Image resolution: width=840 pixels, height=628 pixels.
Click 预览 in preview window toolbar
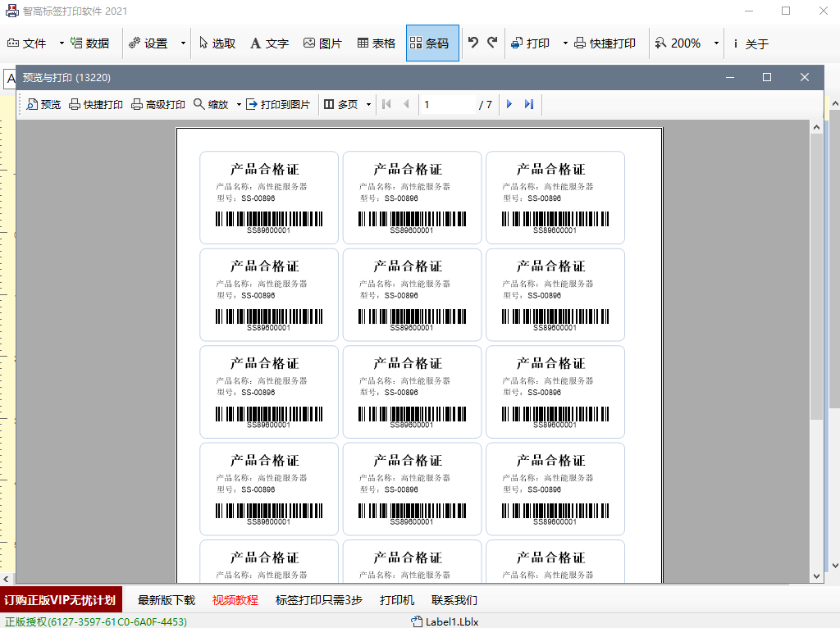pyautogui.click(x=44, y=104)
